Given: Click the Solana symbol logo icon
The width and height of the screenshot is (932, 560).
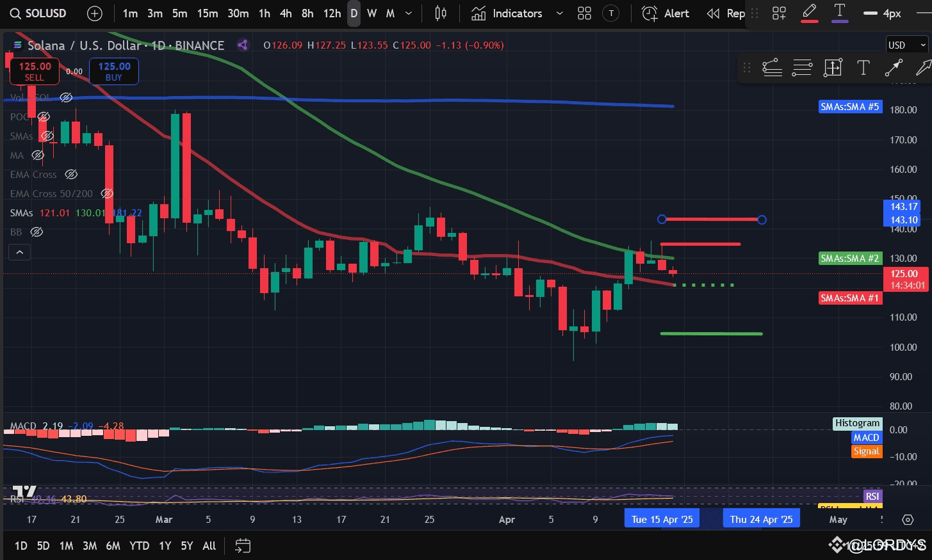Looking at the screenshot, I should pos(18,45).
